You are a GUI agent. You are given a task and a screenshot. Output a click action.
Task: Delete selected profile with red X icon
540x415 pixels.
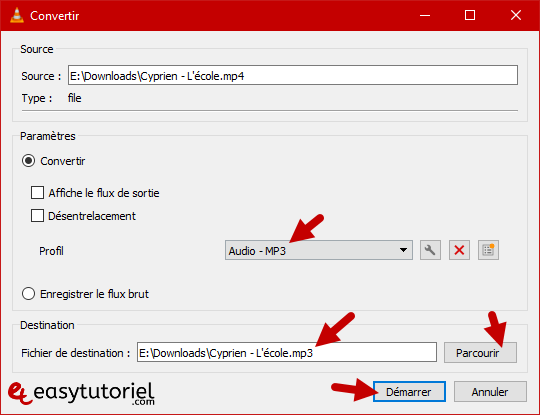coord(459,250)
